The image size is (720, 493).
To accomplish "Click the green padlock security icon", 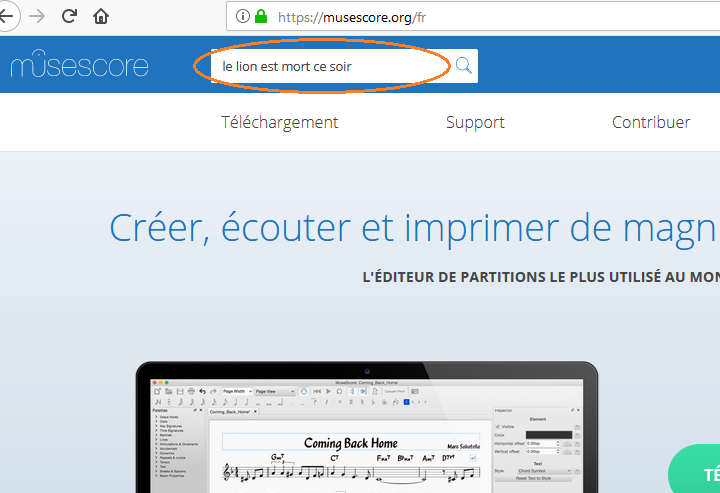I will click(261, 17).
